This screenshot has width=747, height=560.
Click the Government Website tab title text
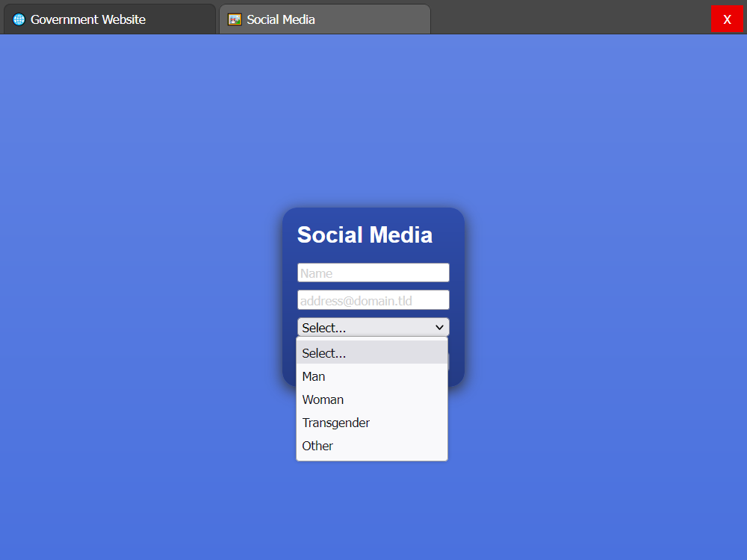88,19
